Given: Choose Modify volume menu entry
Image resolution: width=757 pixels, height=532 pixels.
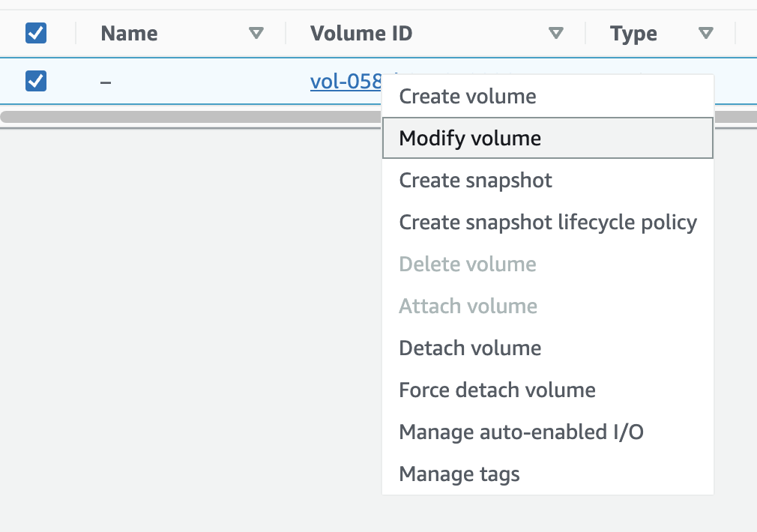Looking at the screenshot, I should (x=470, y=139).
